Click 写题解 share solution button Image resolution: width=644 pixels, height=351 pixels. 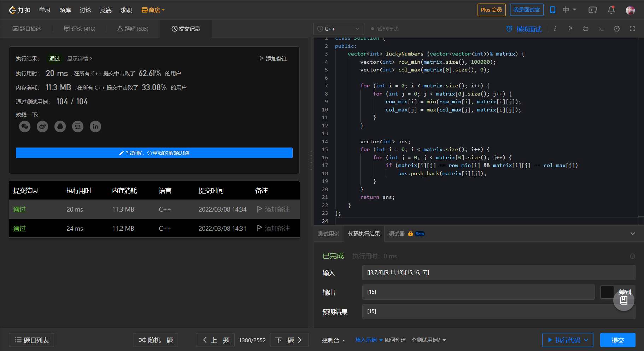(154, 153)
